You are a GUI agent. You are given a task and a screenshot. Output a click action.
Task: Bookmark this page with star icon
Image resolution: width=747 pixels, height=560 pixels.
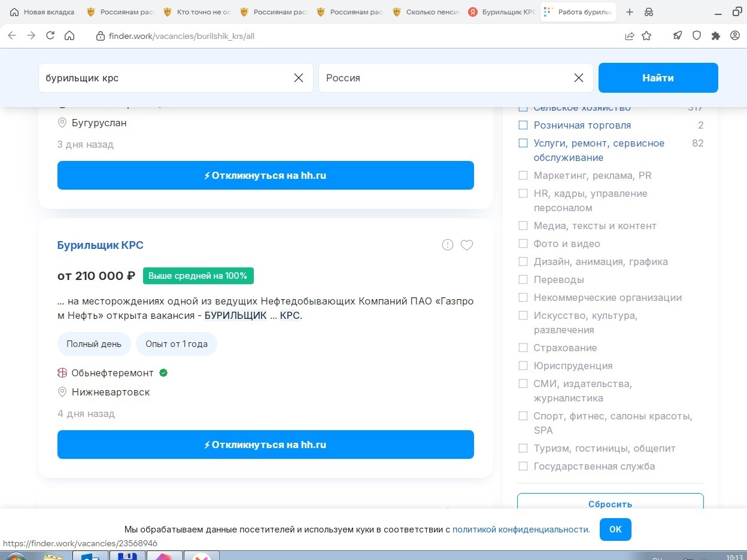(x=646, y=36)
